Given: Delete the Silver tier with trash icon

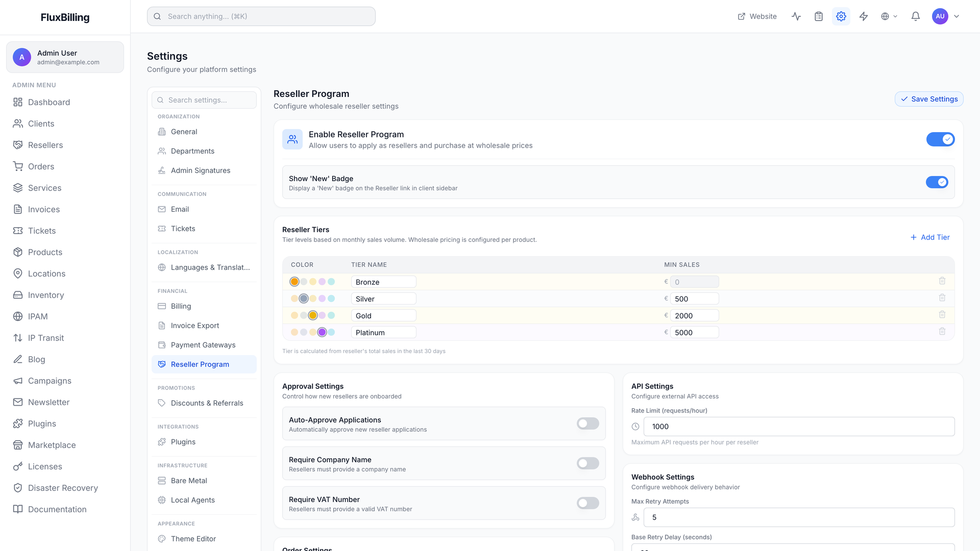Looking at the screenshot, I should tap(942, 298).
